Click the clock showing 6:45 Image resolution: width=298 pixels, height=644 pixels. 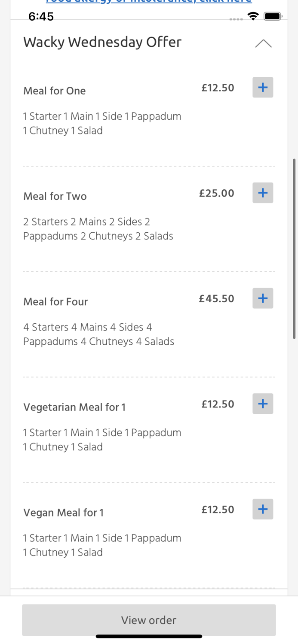[x=41, y=16]
